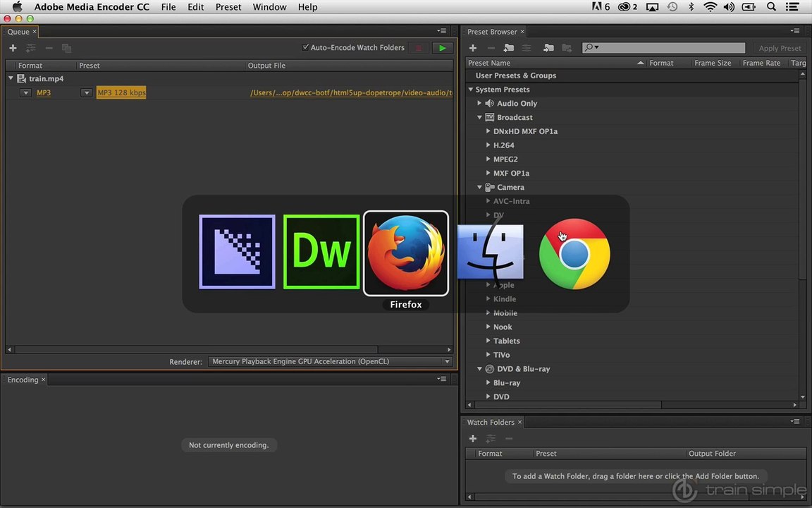The height and width of the screenshot is (508, 812).
Task: Switch to Chrome in the app switcher
Action: (x=574, y=253)
